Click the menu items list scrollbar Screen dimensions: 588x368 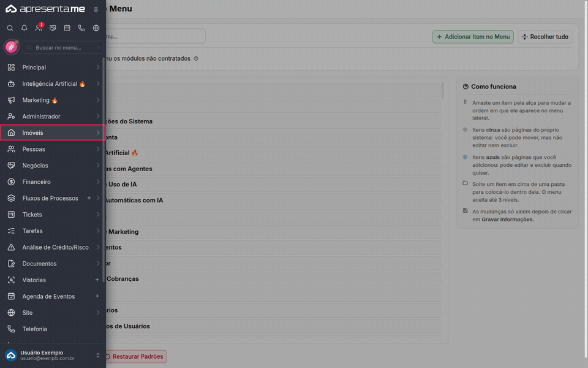[x=442, y=90]
